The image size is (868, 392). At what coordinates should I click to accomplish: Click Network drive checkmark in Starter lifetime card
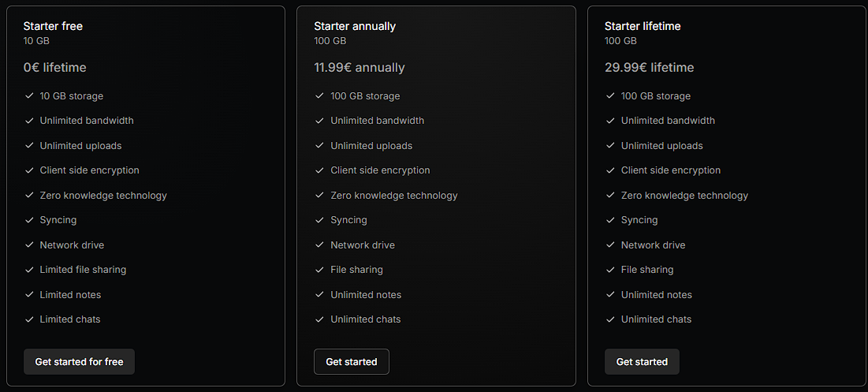(610, 245)
